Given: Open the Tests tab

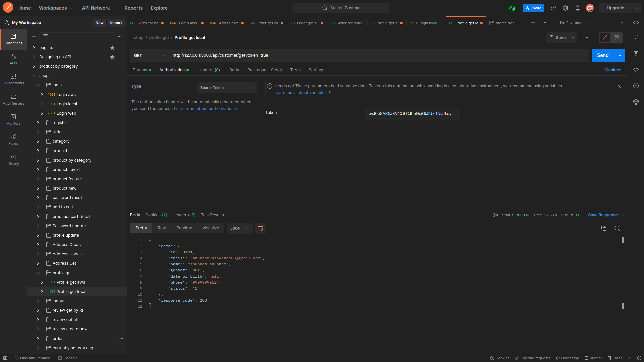Looking at the screenshot, I should [x=296, y=70].
